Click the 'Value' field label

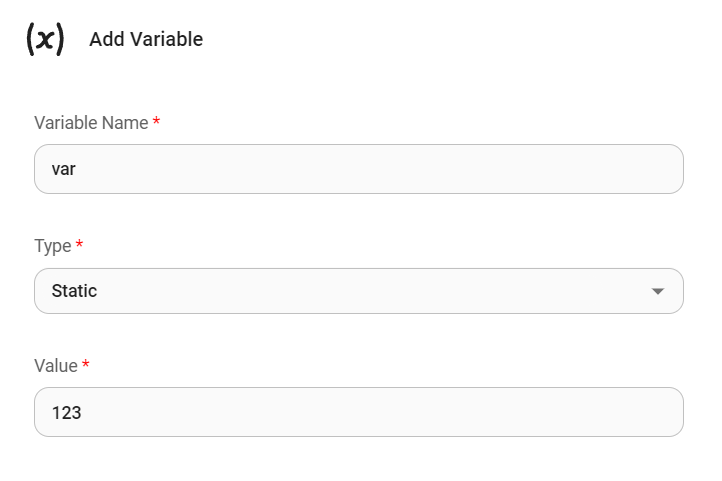56,366
